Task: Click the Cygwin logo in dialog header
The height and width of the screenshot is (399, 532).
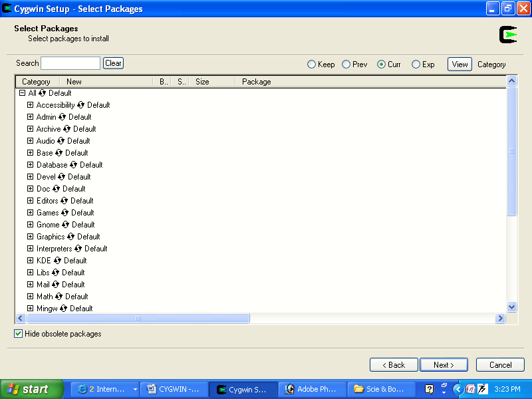Action: pos(508,35)
